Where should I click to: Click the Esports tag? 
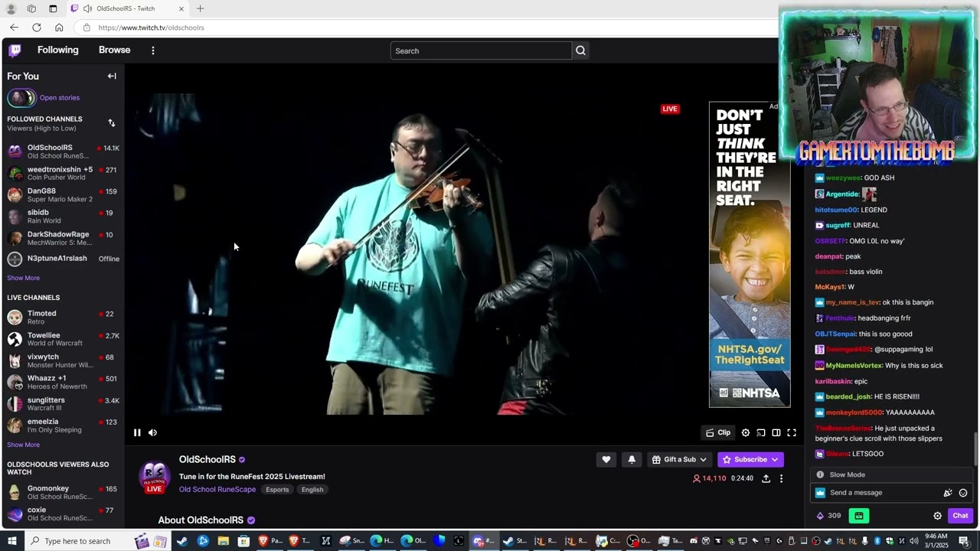click(277, 490)
